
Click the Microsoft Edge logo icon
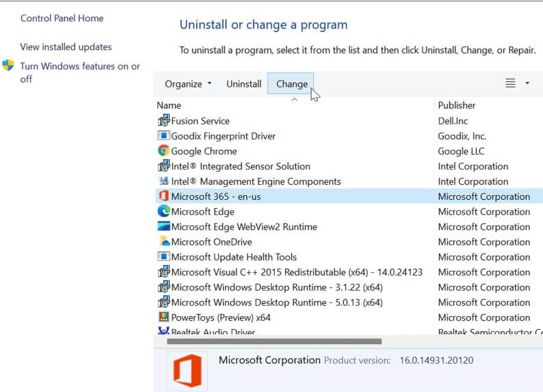click(164, 211)
